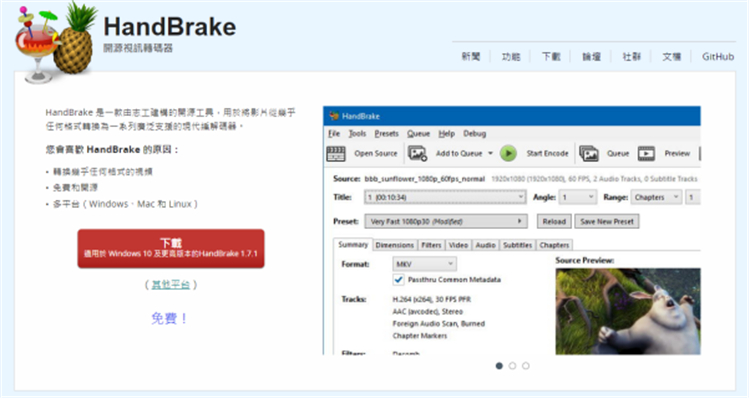Click the green Start Encode play icon
This screenshot has width=750, height=399.
tap(508, 154)
